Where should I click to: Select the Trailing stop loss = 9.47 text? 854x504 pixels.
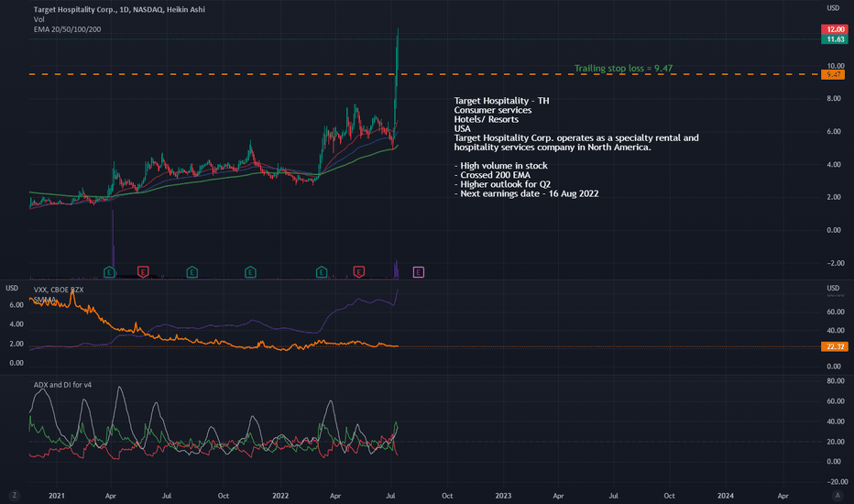point(623,68)
